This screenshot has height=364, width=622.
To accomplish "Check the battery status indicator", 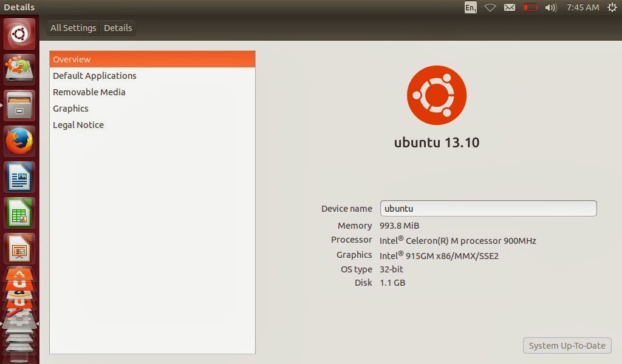I will pyautogui.click(x=530, y=7).
